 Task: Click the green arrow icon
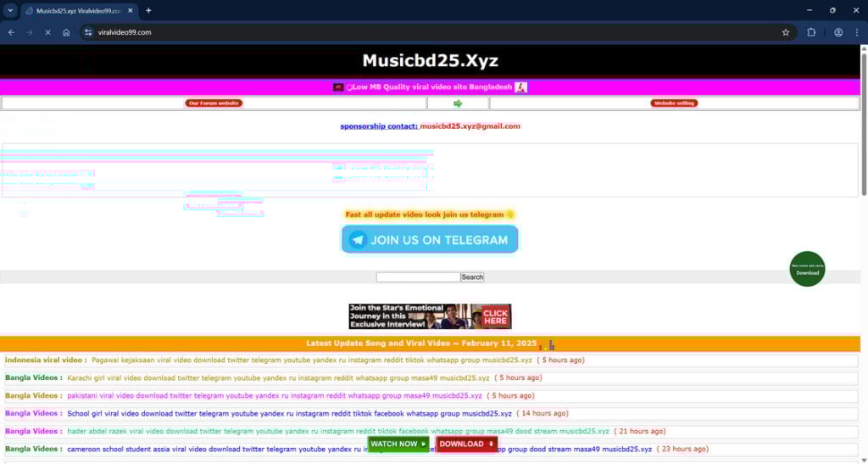[458, 103]
